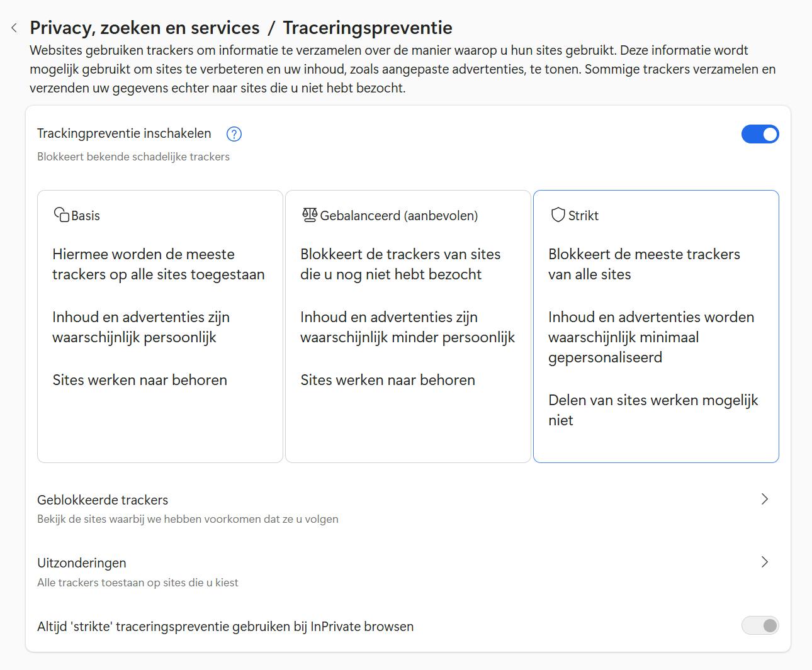This screenshot has width=812, height=670.
Task: Click 'Delen van sites werken mogelijk niet' text
Action: pos(653,410)
